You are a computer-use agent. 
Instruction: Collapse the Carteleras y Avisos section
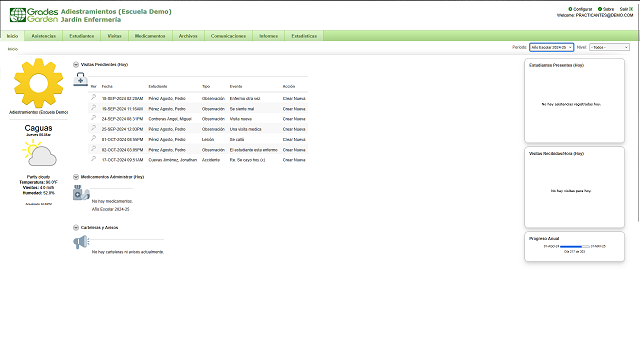coord(76,227)
